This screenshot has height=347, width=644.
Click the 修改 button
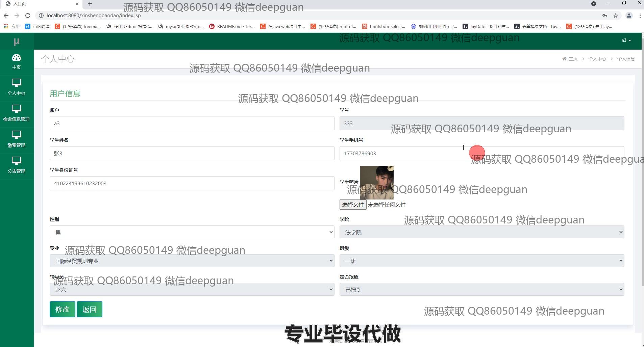[x=63, y=309]
